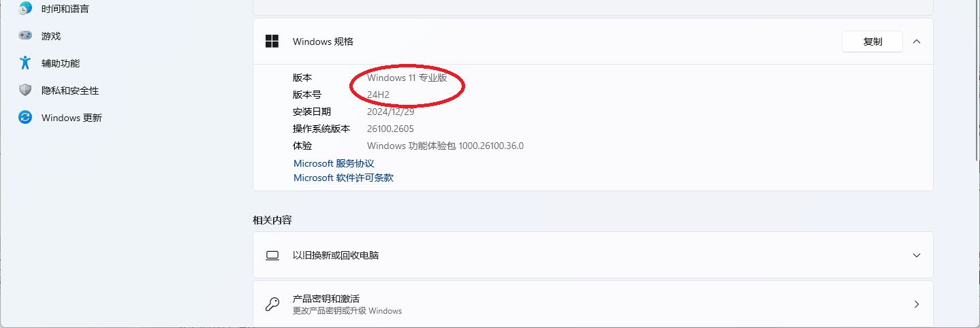The image size is (980, 328).
Task: Click the 产品密钥和激活 row title
Action: click(x=326, y=299)
